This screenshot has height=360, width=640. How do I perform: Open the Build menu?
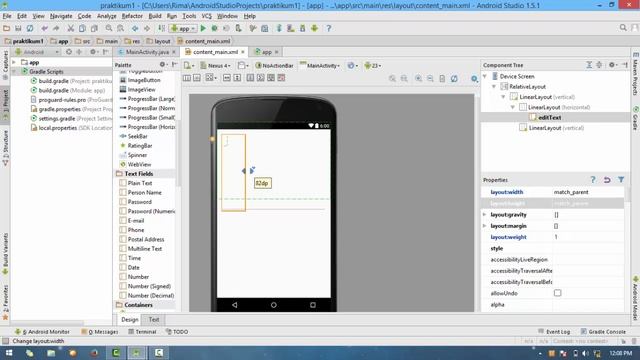point(155,16)
